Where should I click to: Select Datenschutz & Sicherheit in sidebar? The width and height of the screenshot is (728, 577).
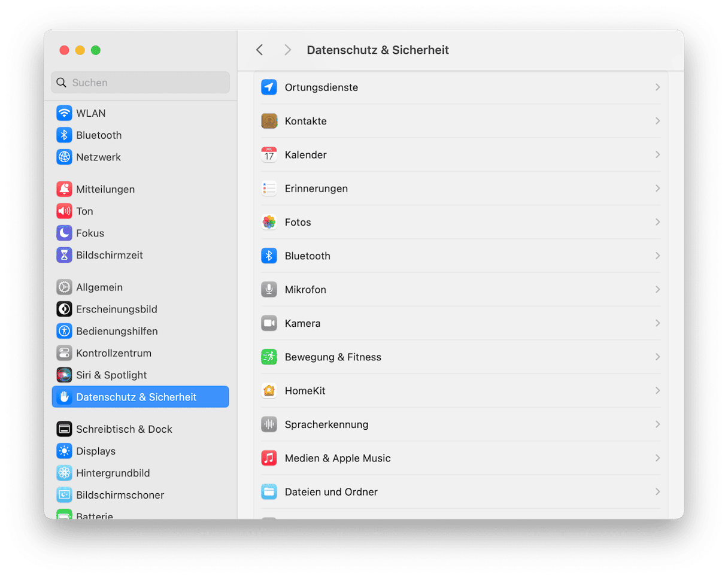click(x=140, y=397)
